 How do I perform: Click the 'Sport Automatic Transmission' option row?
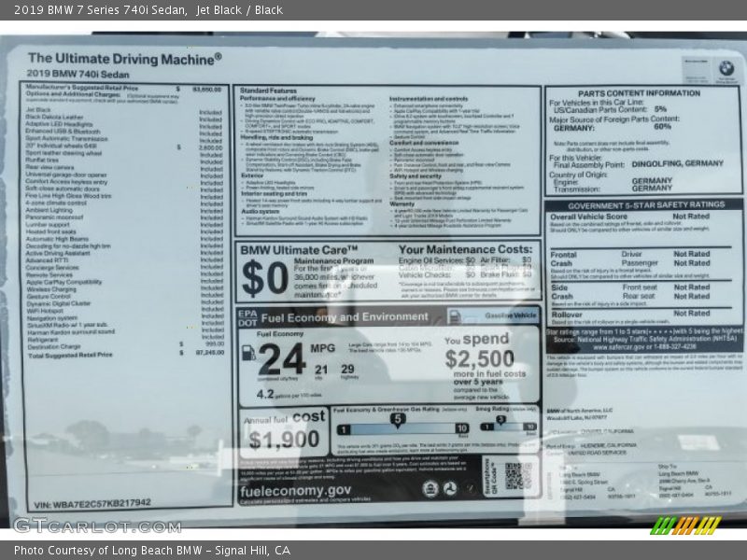click(123, 138)
